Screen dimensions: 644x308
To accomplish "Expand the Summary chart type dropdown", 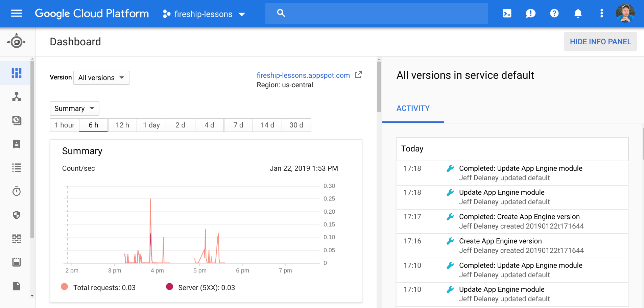I will tap(74, 109).
